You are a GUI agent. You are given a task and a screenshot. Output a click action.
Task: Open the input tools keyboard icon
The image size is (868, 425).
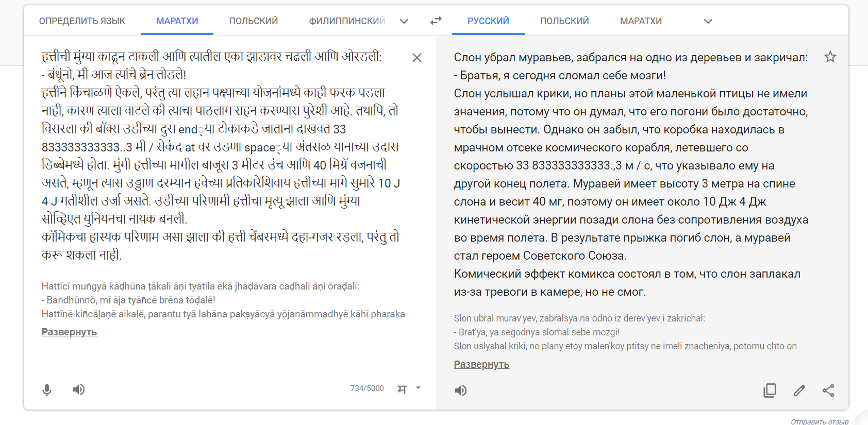[402, 389]
